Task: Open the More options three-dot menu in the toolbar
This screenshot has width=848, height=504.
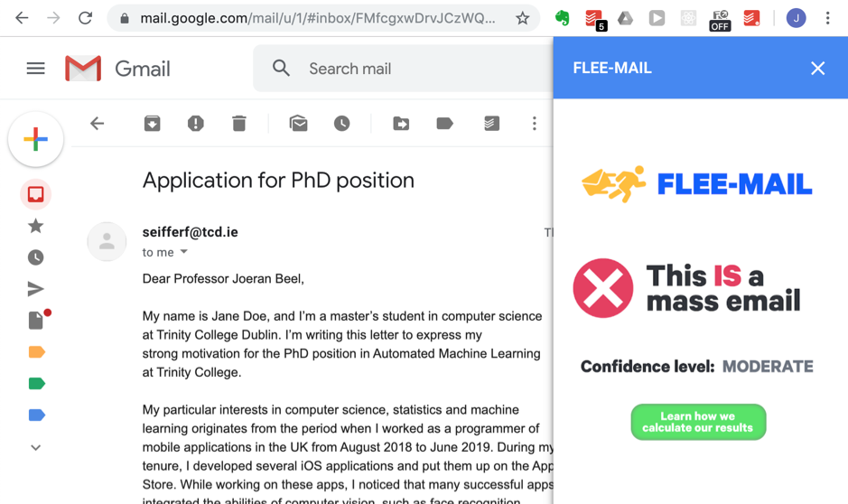Action: (535, 124)
